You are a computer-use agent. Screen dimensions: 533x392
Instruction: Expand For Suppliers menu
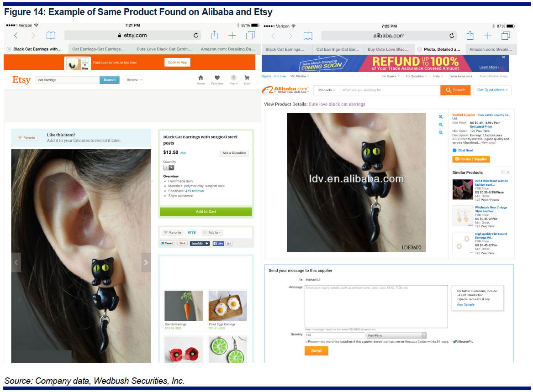416,76
